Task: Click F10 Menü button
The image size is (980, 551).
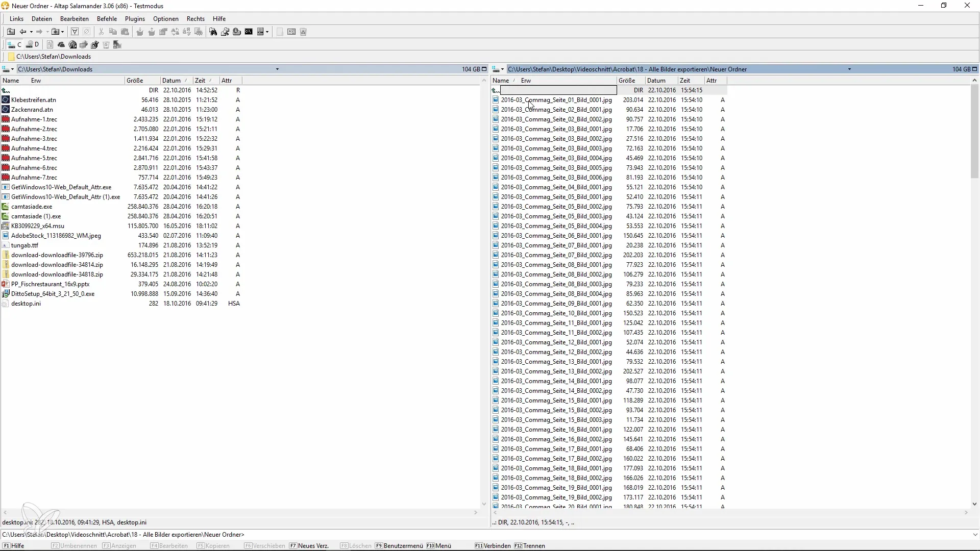Action: point(439,546)
